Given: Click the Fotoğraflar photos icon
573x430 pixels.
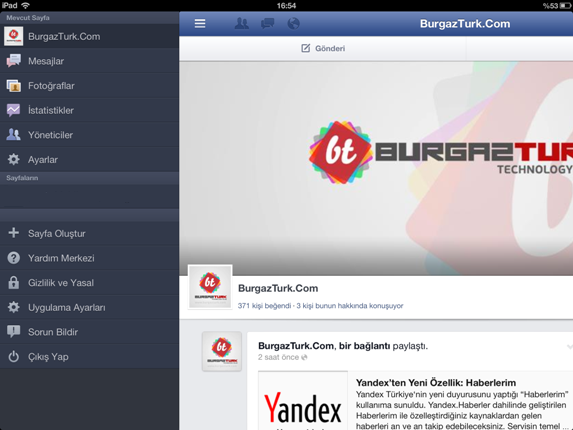Looking at the screenshot, I should 14,85.
